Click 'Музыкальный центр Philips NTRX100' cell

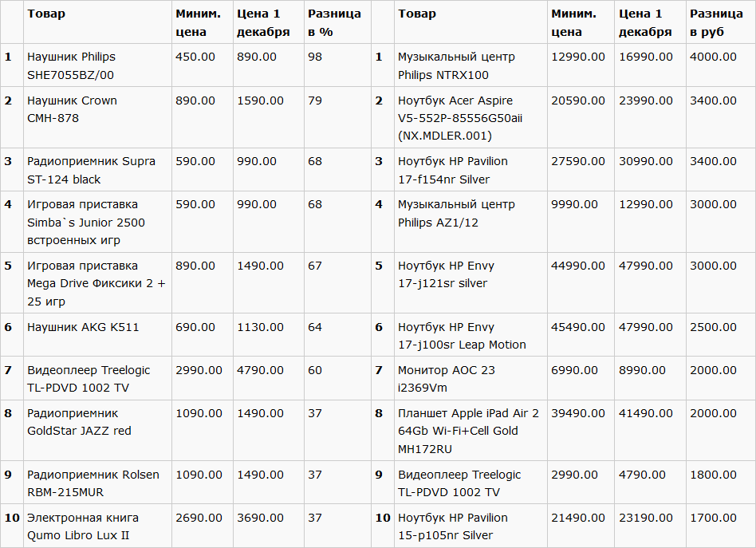click(x=471, y=65)
